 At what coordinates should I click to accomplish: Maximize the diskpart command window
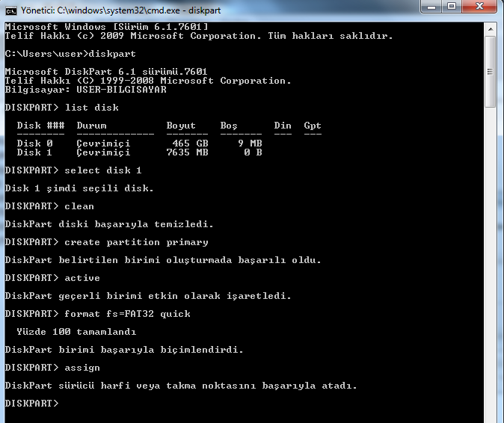click(x=452, y=7)
